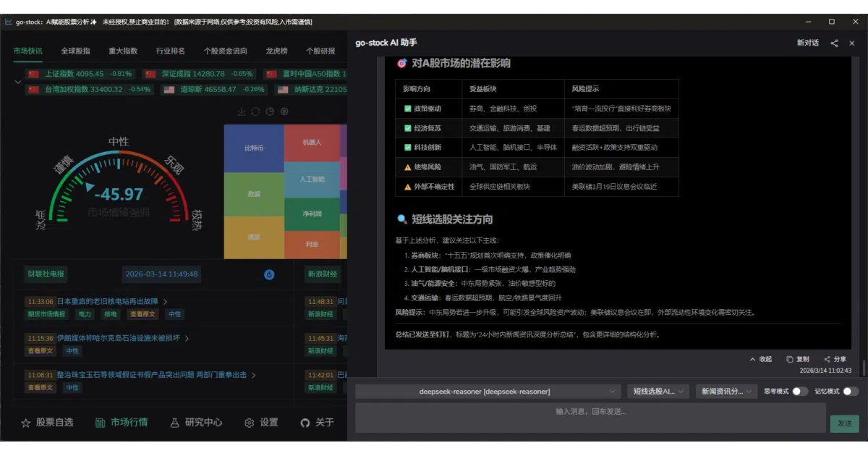
Task: Open 股票自选 in bottom navigation
Action: click(x=47, y=423)
